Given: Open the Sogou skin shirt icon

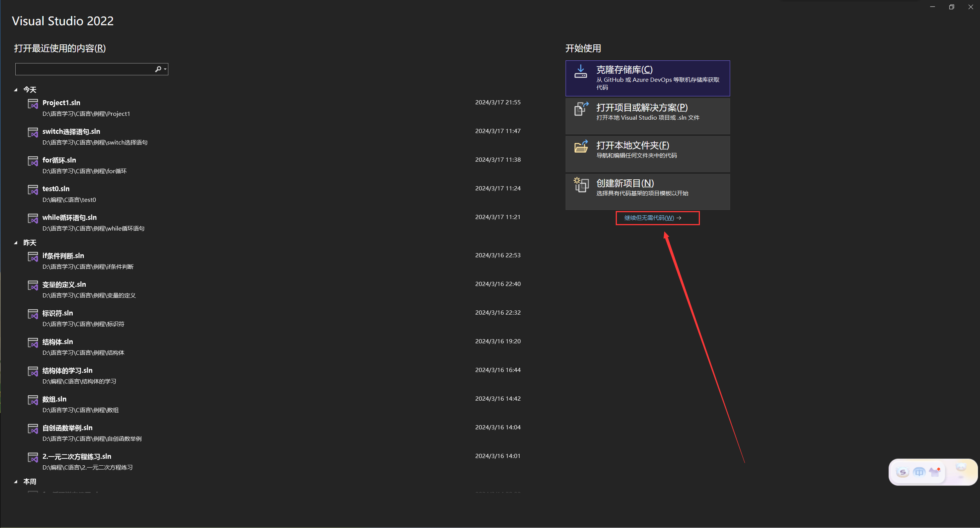Looking at the screenshot, I should point(935,472).
